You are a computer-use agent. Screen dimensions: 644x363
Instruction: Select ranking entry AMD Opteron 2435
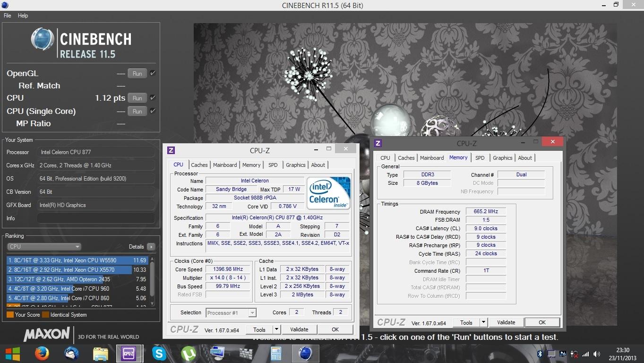(77, 279)
